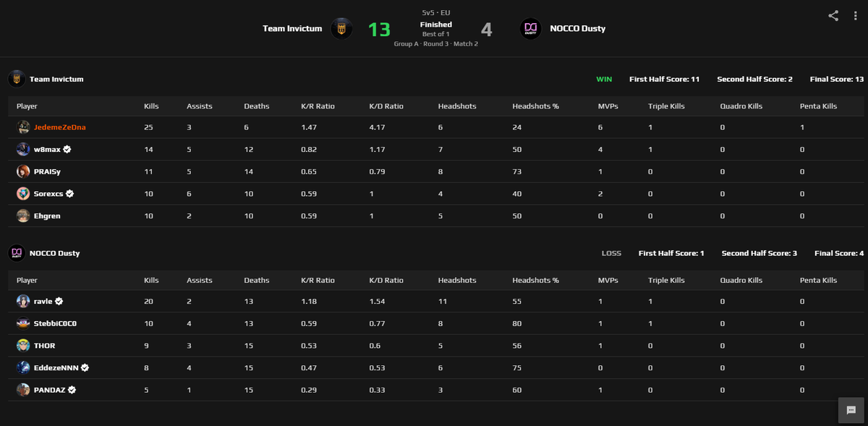Image resolution: width=868 pixels, height=426 pixels.
Task: Click MVPs header in Team Invictum table
Action: pos(608,106)
